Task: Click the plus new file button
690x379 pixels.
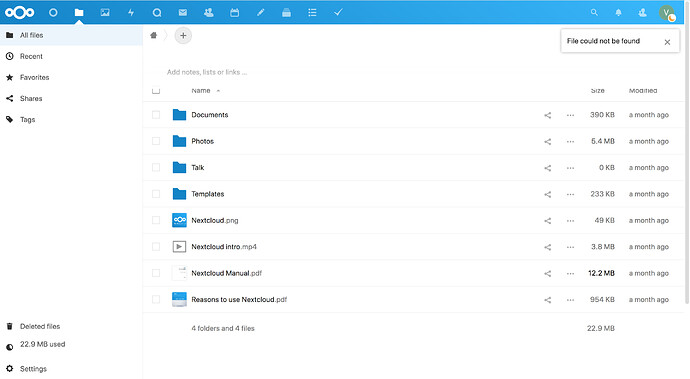Action: coord(183,35)
